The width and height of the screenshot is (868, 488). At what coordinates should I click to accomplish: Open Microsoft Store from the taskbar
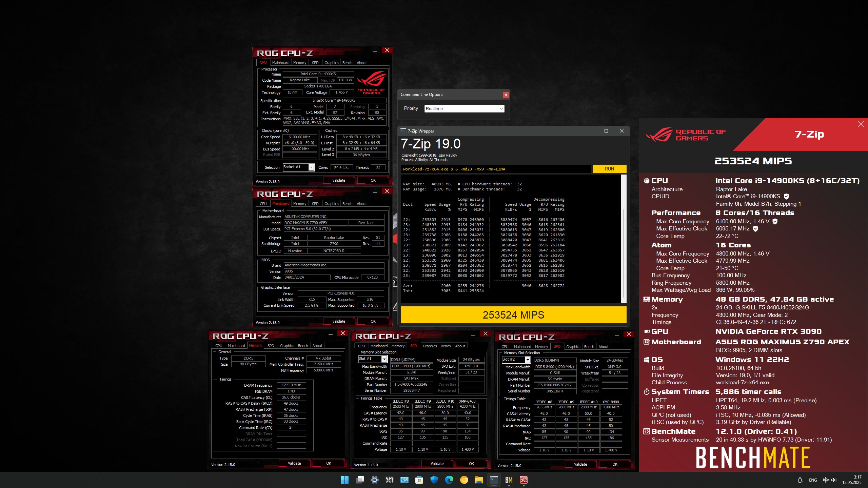419,480
